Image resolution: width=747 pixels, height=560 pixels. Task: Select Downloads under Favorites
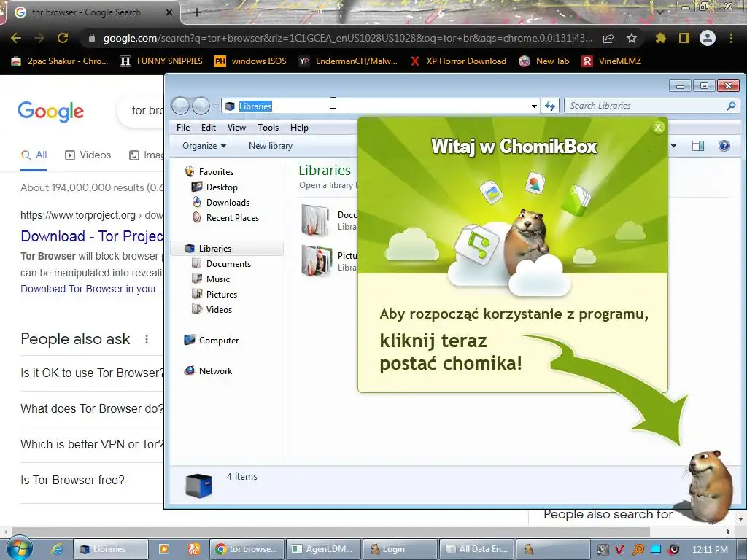220,203
